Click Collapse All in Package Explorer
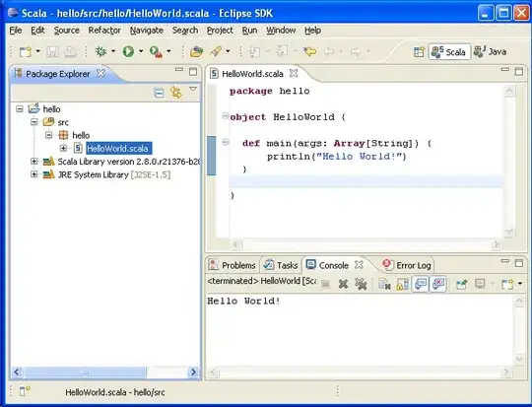Image resolution: width=532 pixels, height=407 pixels. (159, 93)
